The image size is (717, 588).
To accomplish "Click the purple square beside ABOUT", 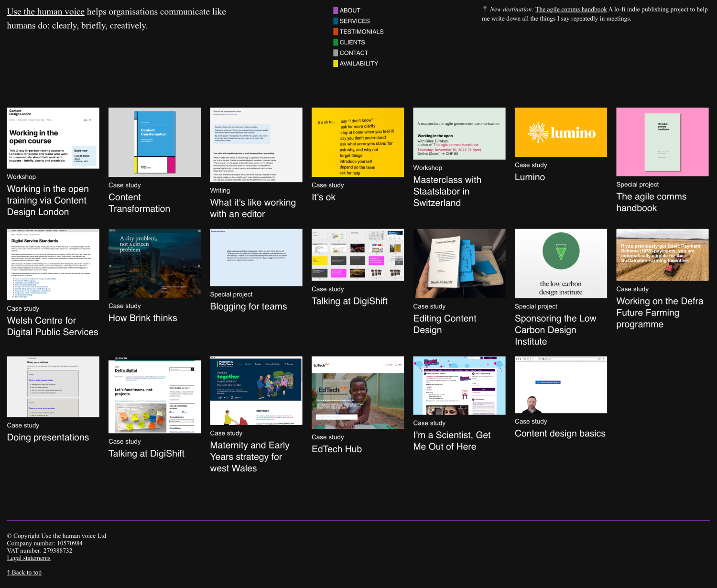I will pyautogui.click(x=336, y=10).
